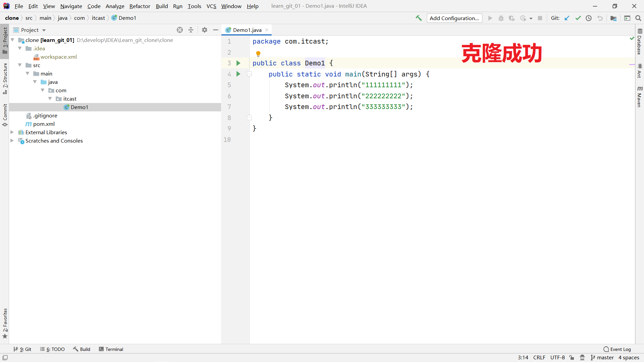Toggle the Favorites tool window stripe button
Screen dimensions: 644x362
click(5, 324)
